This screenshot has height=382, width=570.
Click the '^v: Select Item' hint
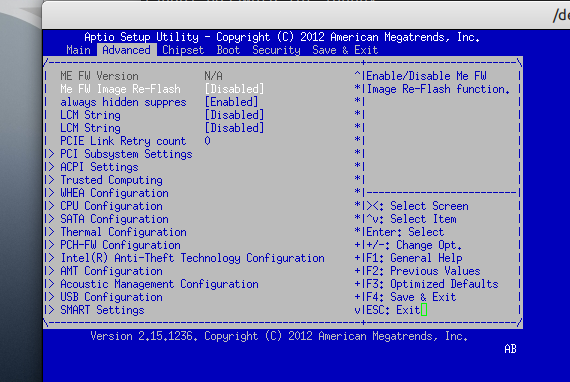tap(412, 219)
